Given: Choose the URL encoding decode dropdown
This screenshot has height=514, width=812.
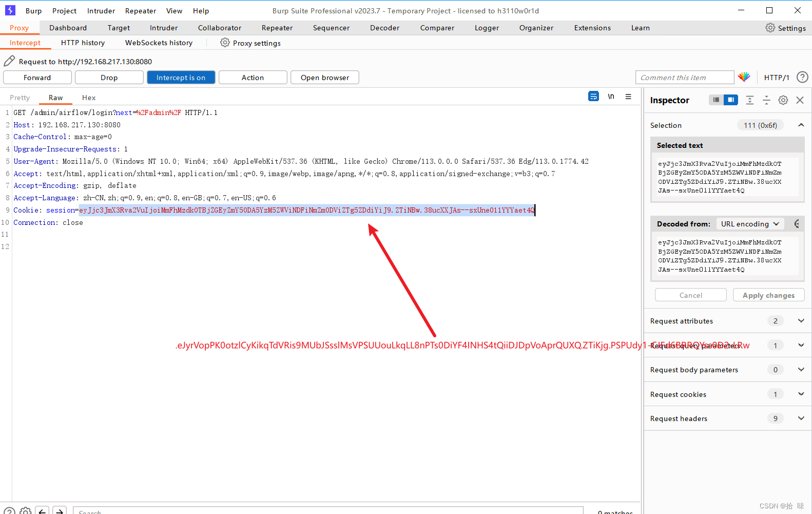Looking at the screenshot, I should click(750, 224).
